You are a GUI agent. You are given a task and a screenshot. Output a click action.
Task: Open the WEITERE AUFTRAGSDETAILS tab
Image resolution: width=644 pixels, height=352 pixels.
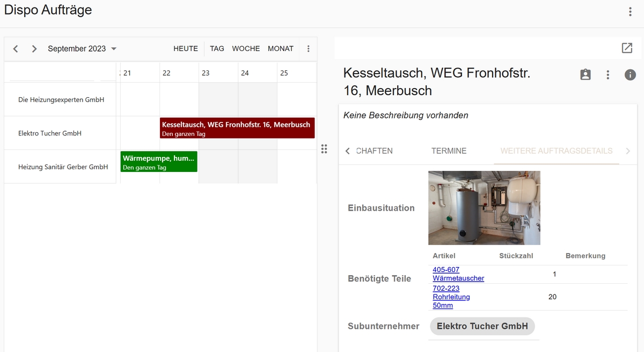point(556,151)
